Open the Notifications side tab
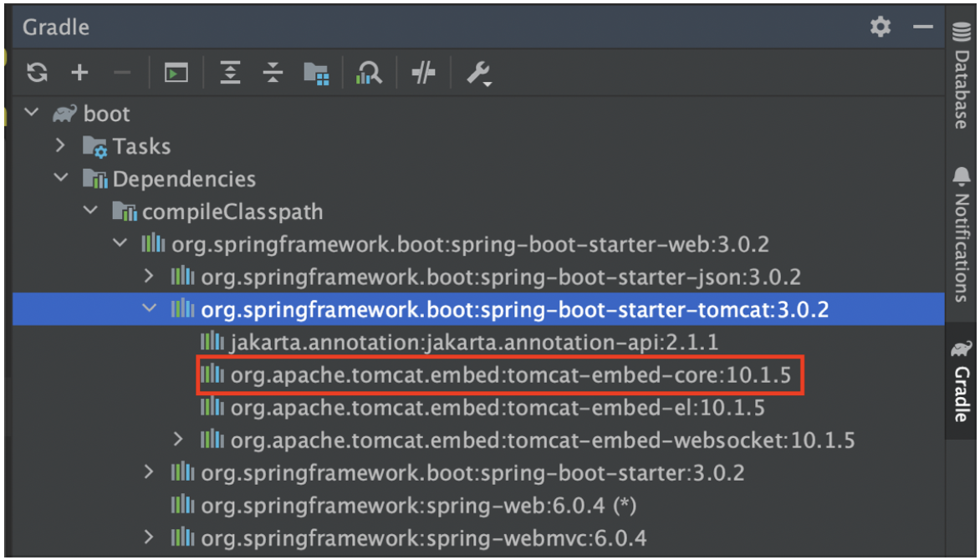The width and height of the screenshot is (980, 560). pos(962,234)
